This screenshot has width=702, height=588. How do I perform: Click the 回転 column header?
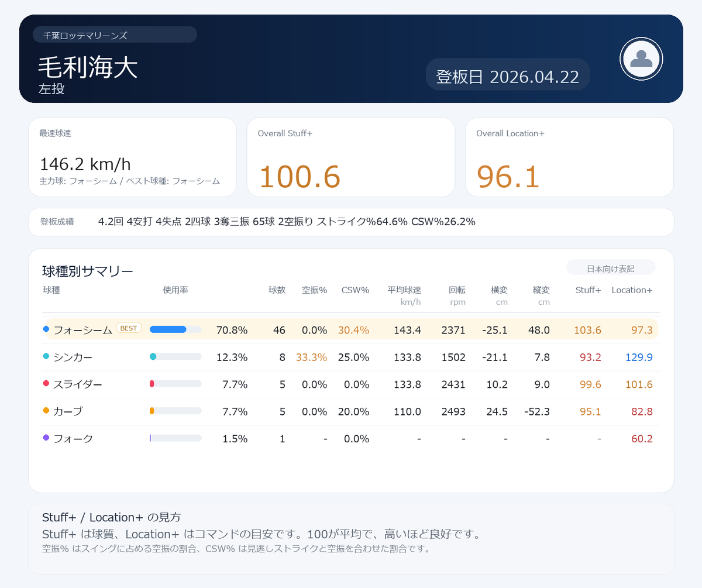457,290
